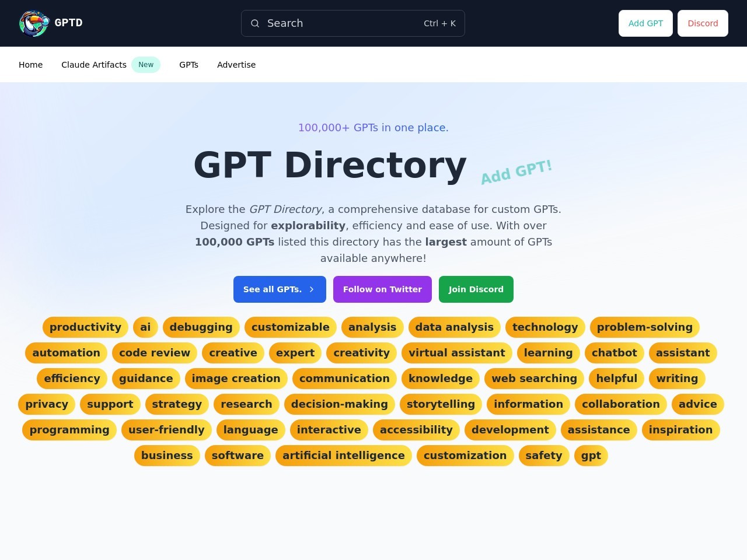The height and width of the screenshot is (560, 747).
Task: Click the business tag
Action: [x=167, y=456]
